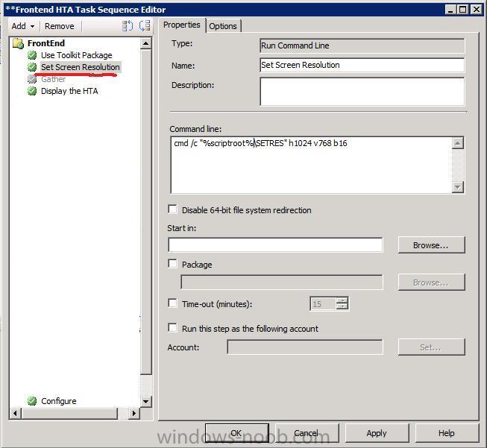Viewport: 487px width, 448px height.
Task: Select the Configure group in tree
Action: (x=58, y=401)
